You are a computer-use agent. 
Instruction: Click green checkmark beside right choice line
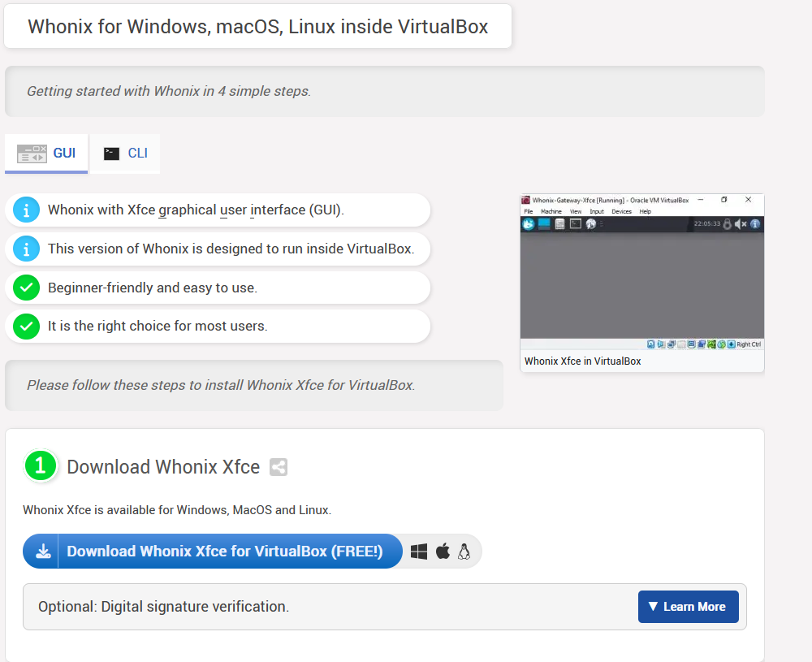27,327
